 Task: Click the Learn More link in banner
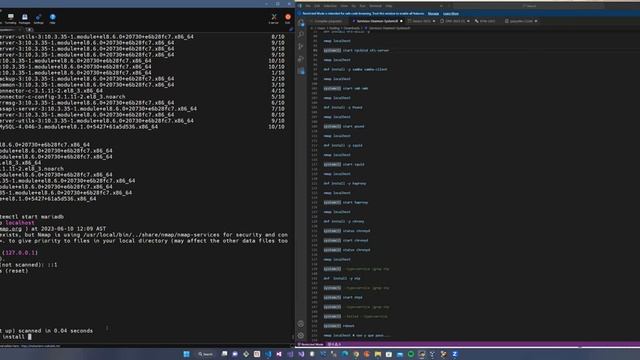[x=451, y=13]
